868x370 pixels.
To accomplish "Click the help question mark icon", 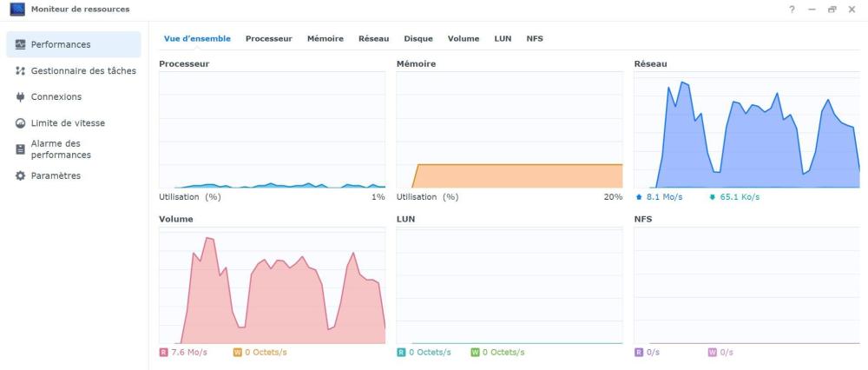I will 792,10.
